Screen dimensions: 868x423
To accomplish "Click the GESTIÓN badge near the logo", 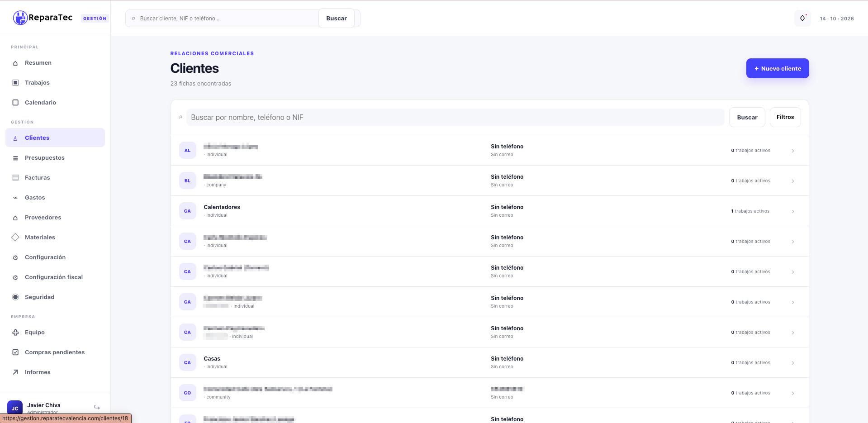I will 95,19.
